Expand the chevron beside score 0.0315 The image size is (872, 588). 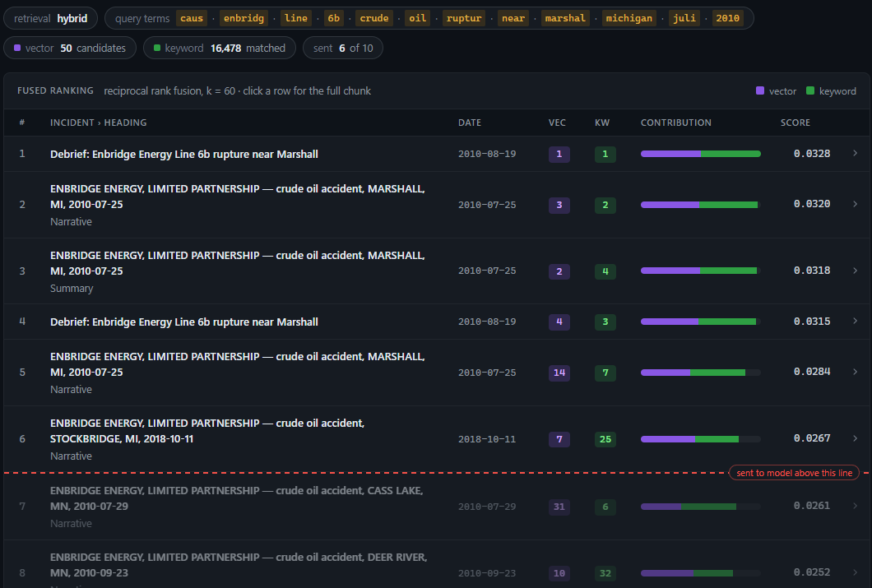click(855, 321)
